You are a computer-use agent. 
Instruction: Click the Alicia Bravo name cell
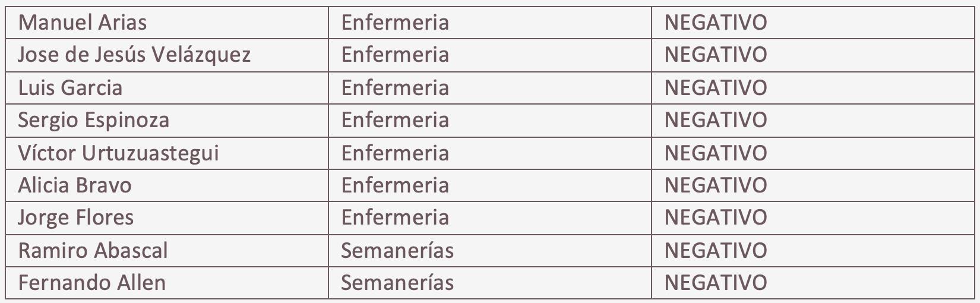[x=75, y=185]
